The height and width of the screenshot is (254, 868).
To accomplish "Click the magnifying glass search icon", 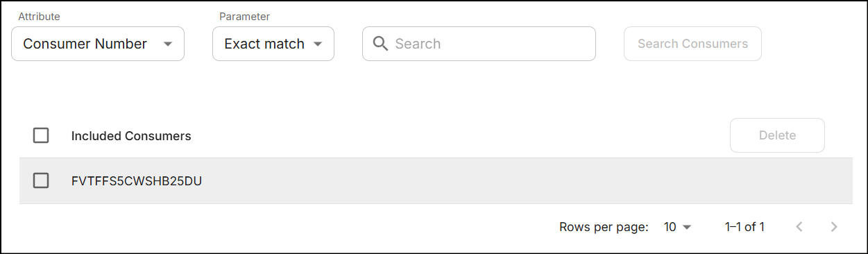I will (380, 44).
